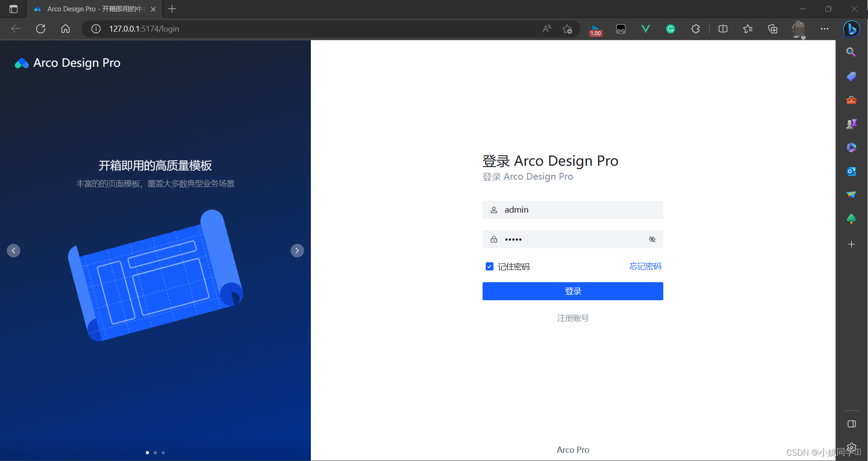Toggle Read Aloud in the address bar
This screenshot has width=868, height=461.
coord(546,28)
